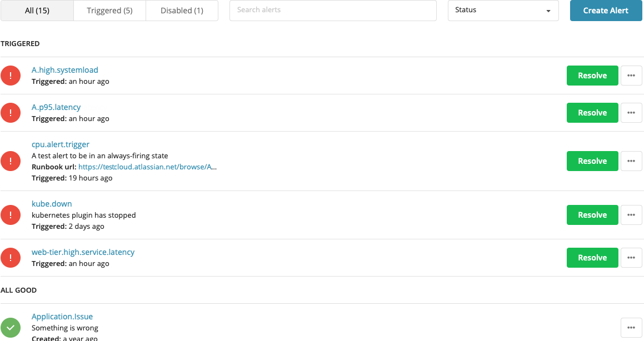Open the cpu.alert.trigger alert link

(x=61, y=144)
